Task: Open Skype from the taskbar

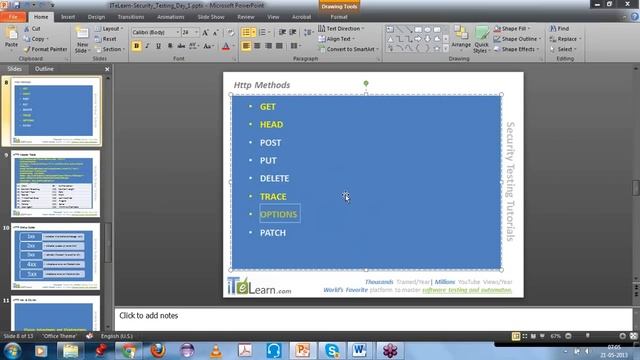Action: (x=332, y=351)
